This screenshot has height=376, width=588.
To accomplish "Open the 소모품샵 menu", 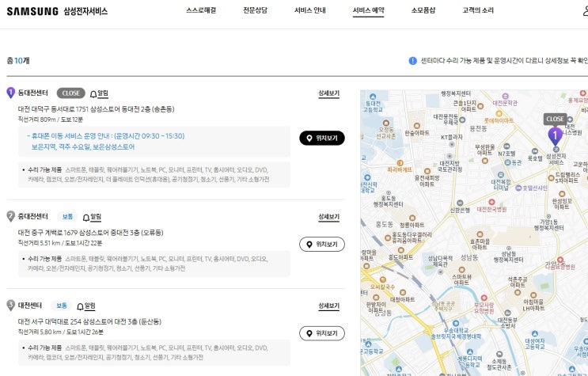I will tap(423, 10).
